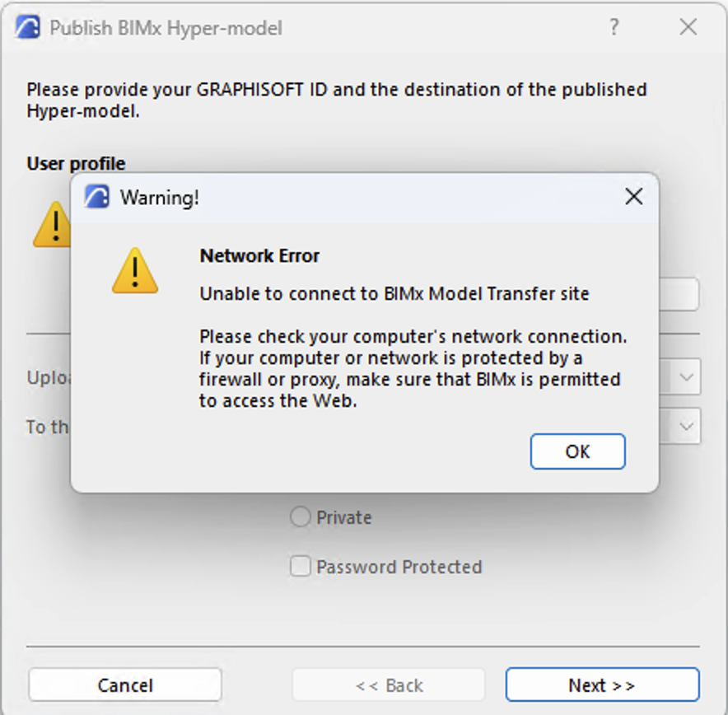Click the Warning! title bar text

click(x=160, y=198)
